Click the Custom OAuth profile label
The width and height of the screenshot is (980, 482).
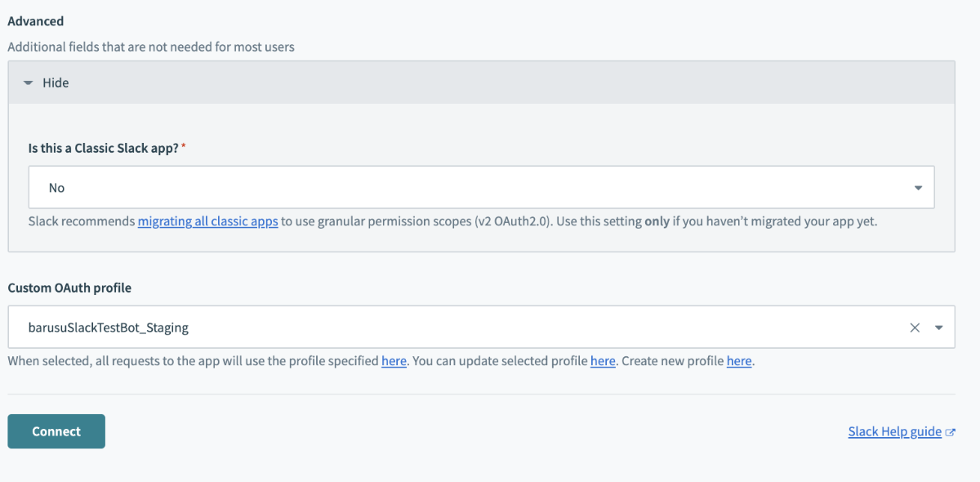coord(69,288)
